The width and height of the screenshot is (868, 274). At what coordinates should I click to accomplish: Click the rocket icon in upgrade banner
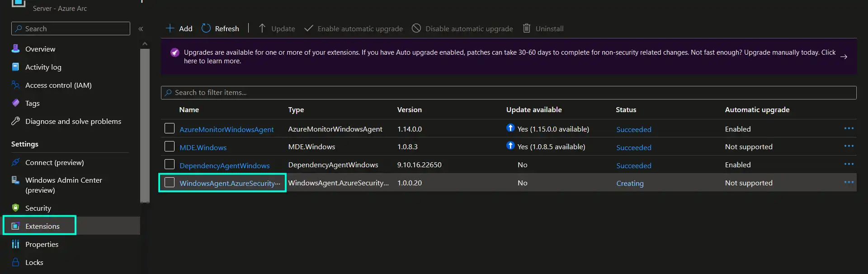(x=175, y=52)
